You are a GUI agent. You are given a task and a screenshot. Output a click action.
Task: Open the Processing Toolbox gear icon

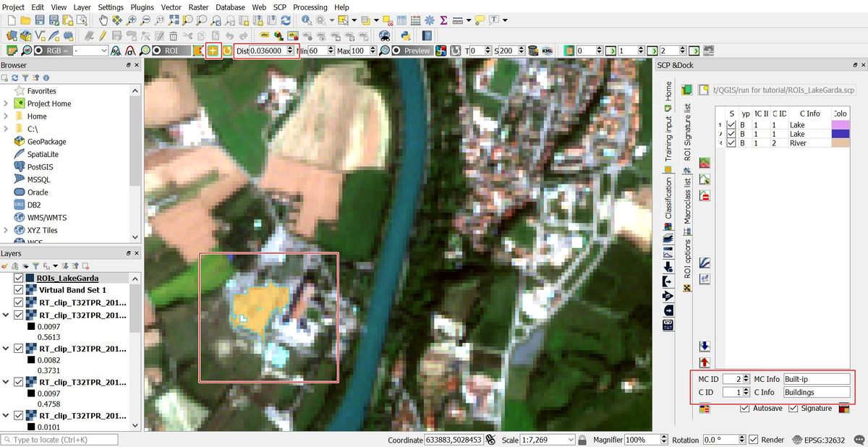430,20
